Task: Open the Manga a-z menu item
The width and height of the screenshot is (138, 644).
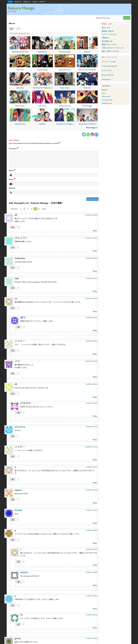Action: pos(27,2)
